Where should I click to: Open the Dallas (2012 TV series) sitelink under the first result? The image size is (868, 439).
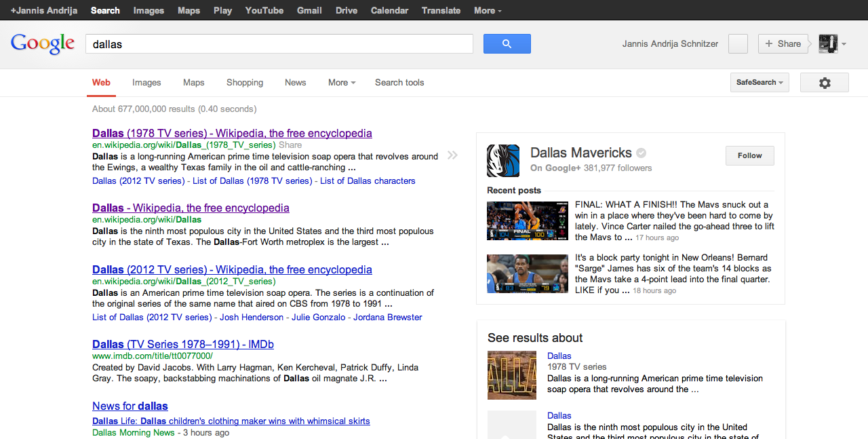click(138, 180)
